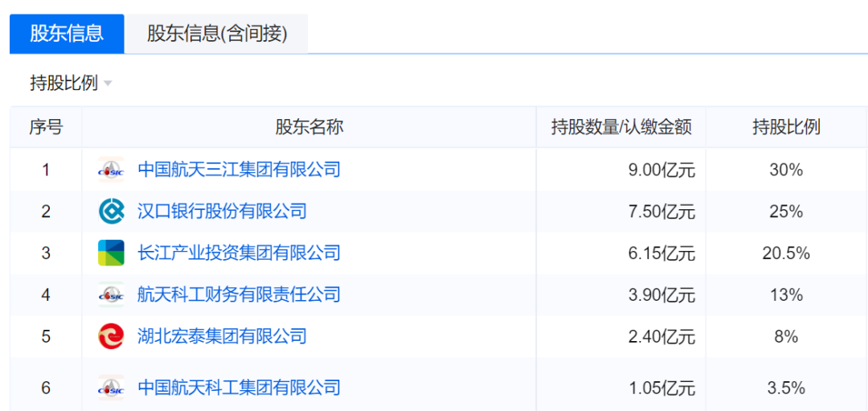Open 中国航天三江集团有限公司 shareholder link
The image size is (868, 411).
pyautogui.click(x=239, y=170)
